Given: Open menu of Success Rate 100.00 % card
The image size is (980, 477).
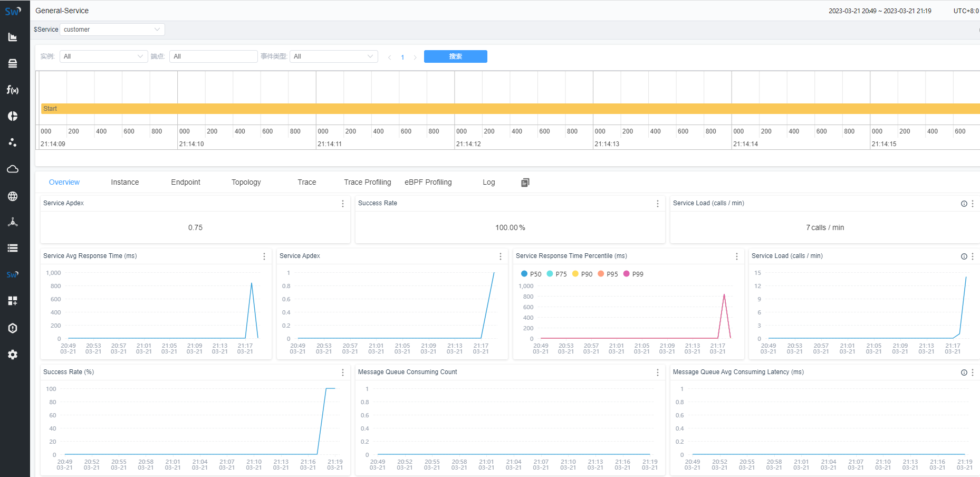Looking at the screenshot, I should click(x=658, y=204).
